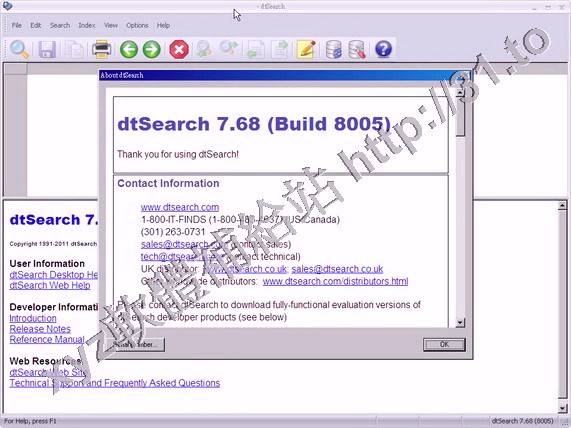Open the index database icon
Image resolution: width=571 pixels, height=428 pixels.
[333, 49]
